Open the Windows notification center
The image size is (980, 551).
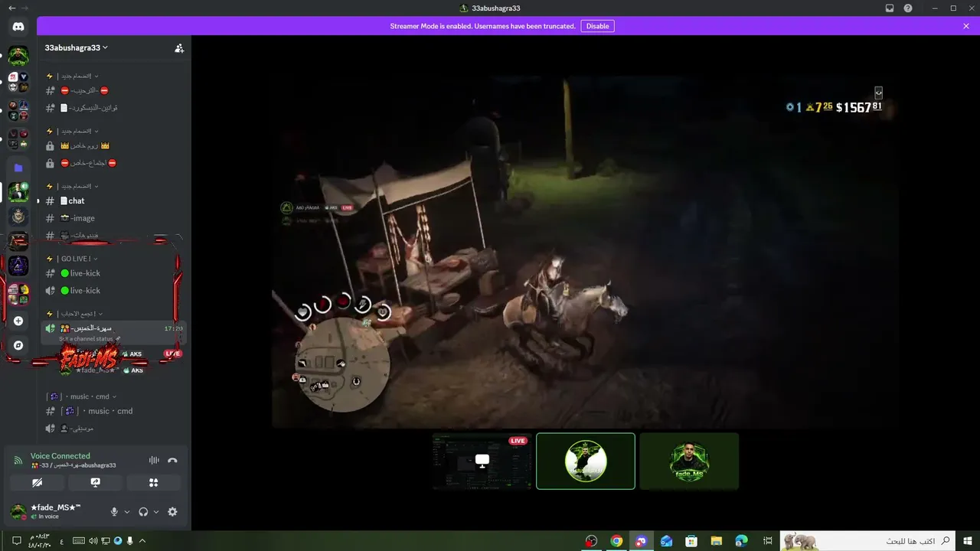pyautogui.click(x=16, y=541)
